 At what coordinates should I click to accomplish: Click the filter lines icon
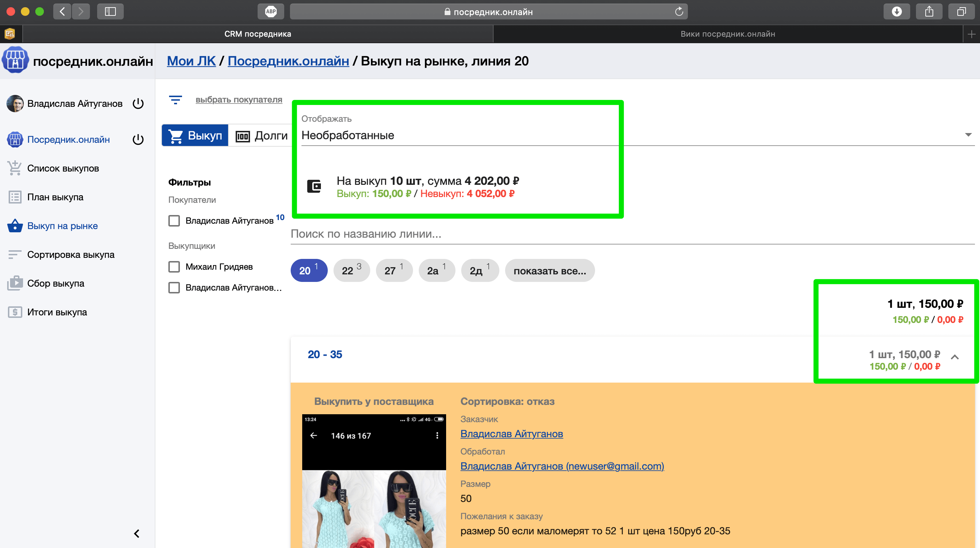tap(175, 100)
